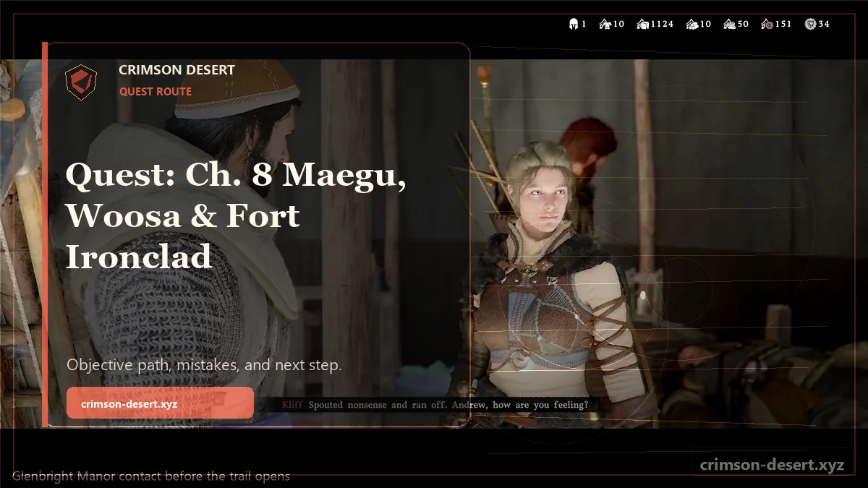Viewport: 868px width, 488px height.
Task: Click the camp food resource icon showing 10
Action: pos(605,24)
